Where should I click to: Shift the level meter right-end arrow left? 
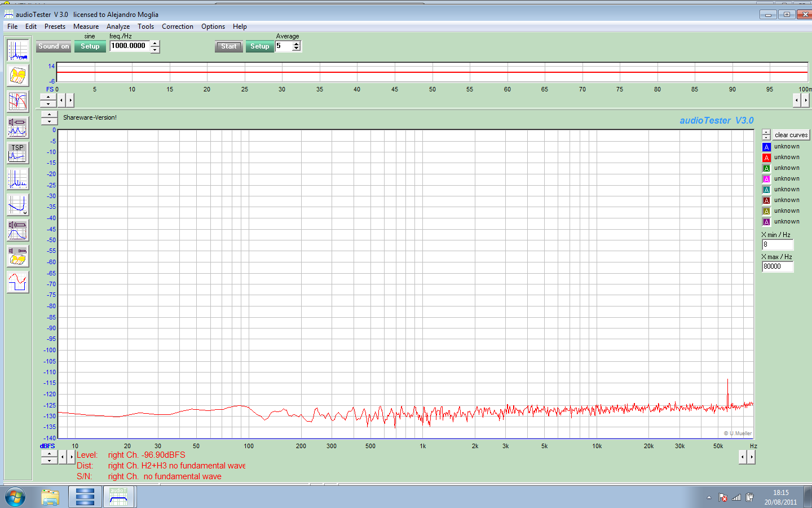click(x=797, y=100)
